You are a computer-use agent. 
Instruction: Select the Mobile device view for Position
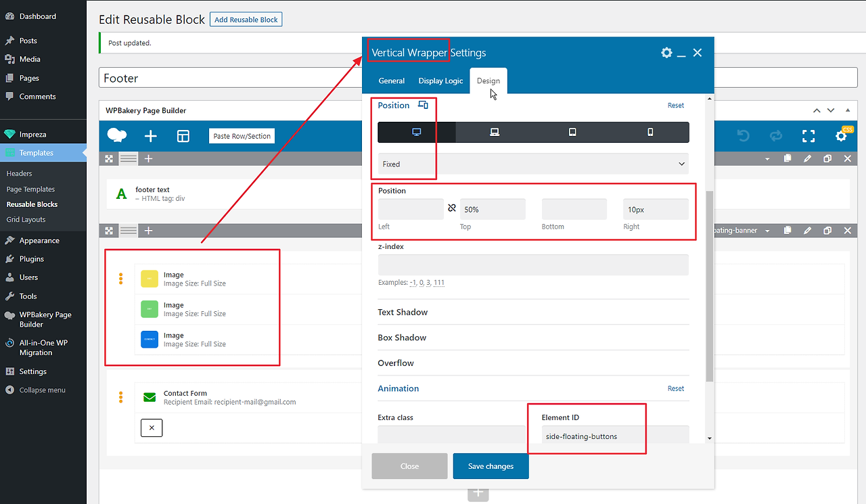tap(650, 132)
